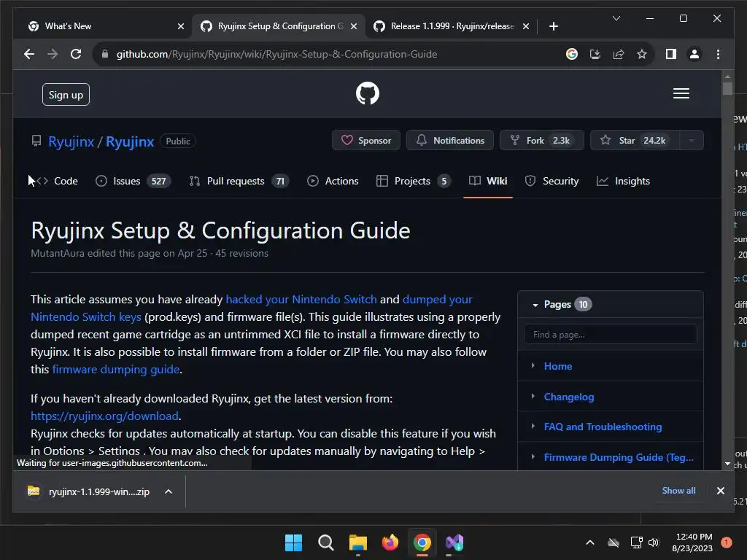Viewport: 747px width, 560px height.
Task: Toggle the browser side panel icon
Action: tap(671, 54)
